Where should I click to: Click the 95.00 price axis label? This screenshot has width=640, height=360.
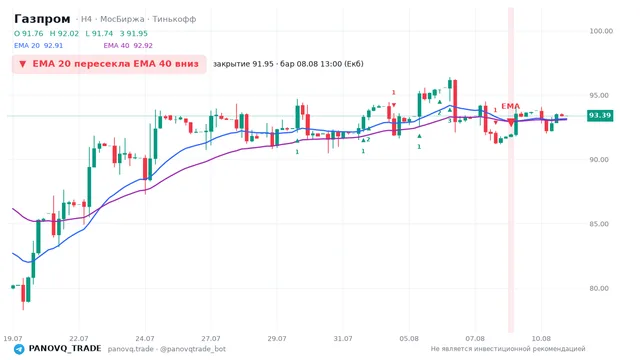pos(599,96)
